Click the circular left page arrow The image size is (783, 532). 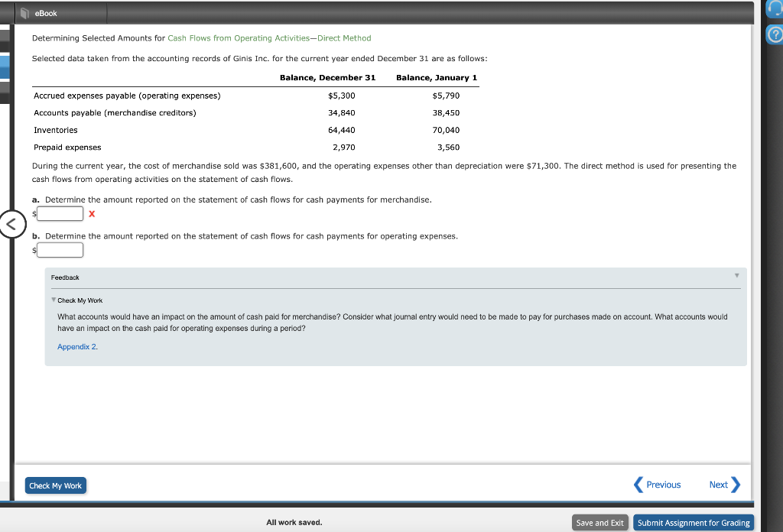tap(13, 224)
